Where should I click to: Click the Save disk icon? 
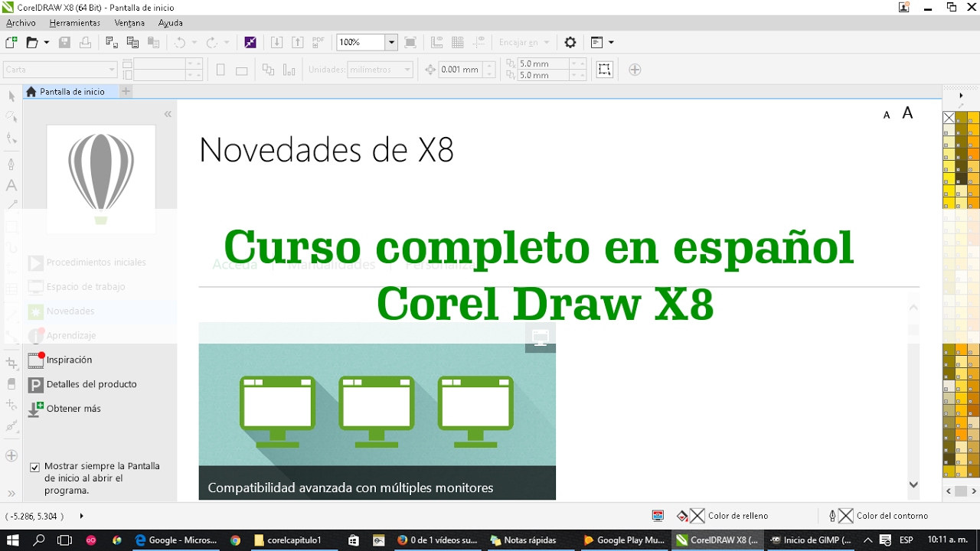(x=65, y=43)
